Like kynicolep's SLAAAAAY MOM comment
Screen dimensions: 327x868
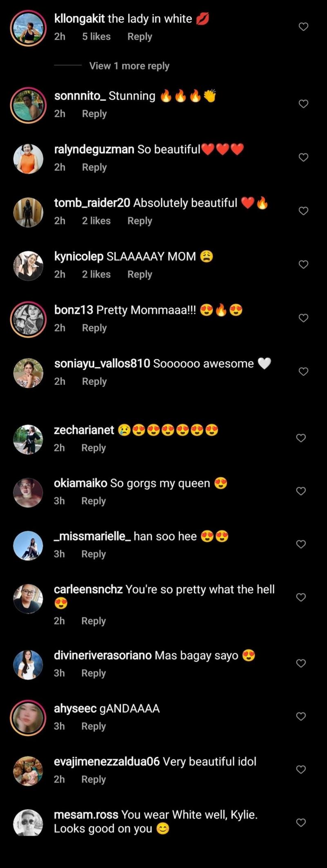[303, 265]
